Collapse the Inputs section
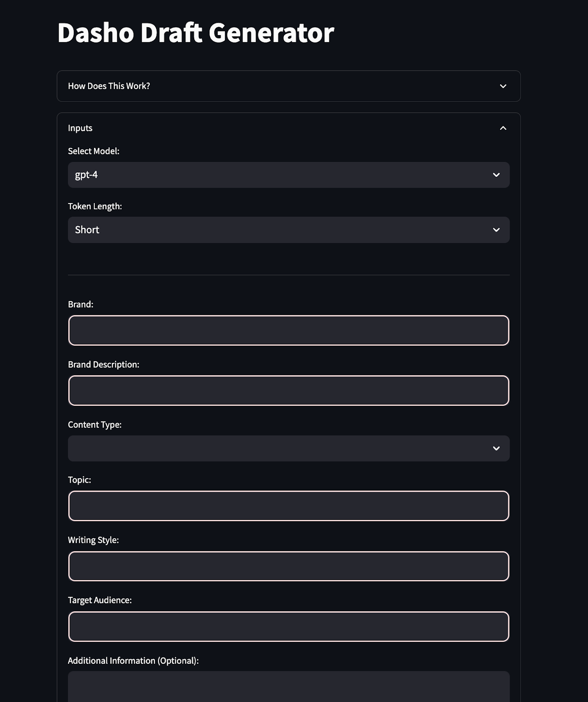Viewport: 588px width, 702px height. (289, 128)
